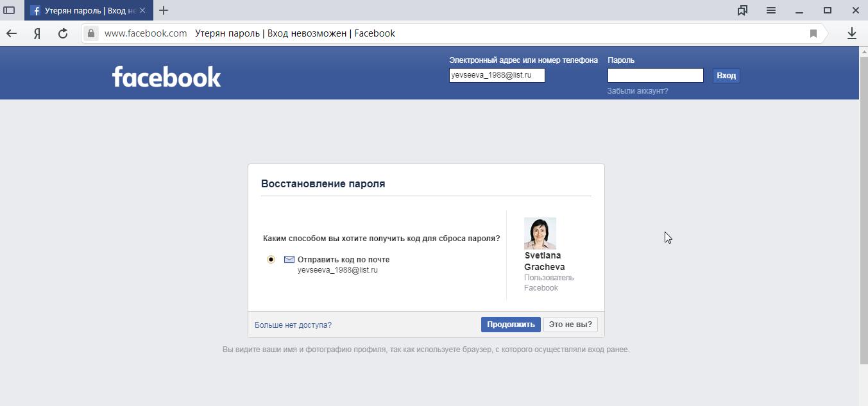Click the Продолжить button

click(511, 325)
